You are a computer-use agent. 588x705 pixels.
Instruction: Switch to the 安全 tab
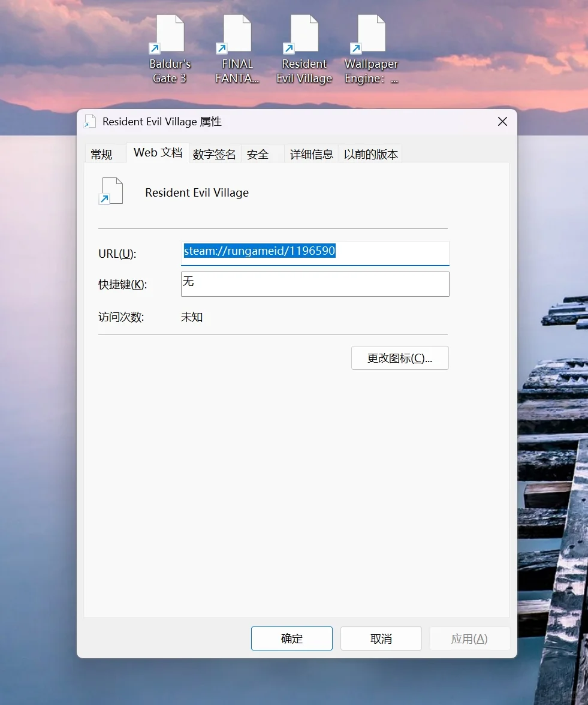coord(258,154)
